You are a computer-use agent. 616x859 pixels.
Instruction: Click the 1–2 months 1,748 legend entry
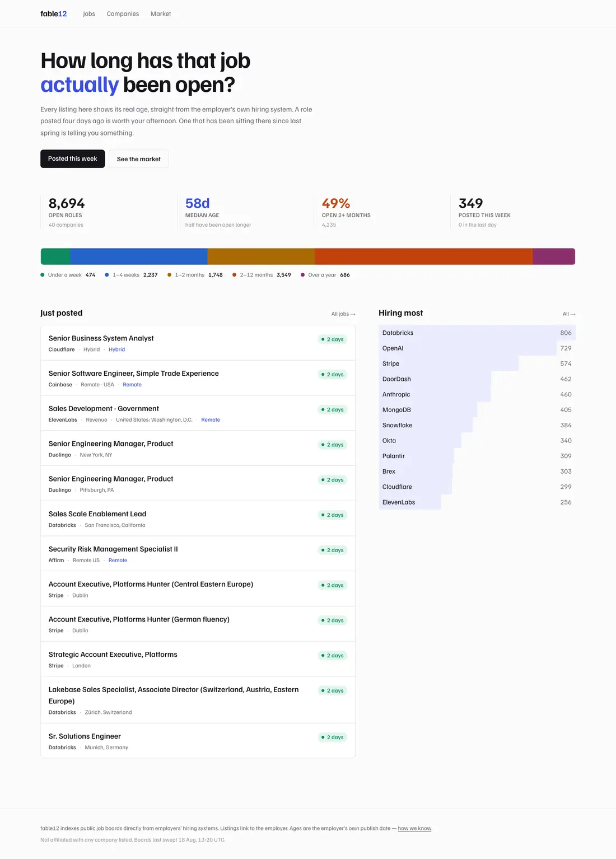click(195, 275)
